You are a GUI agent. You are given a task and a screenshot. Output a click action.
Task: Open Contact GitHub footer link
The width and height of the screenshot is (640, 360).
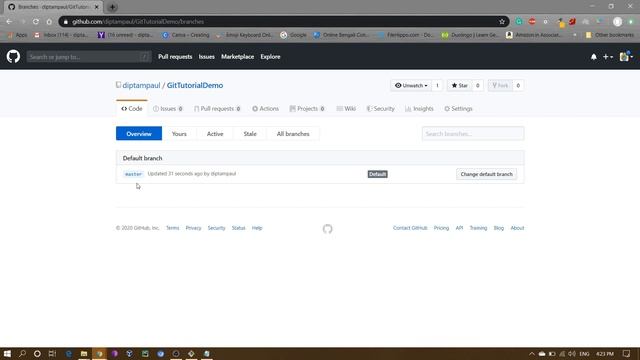pos(410,228)
